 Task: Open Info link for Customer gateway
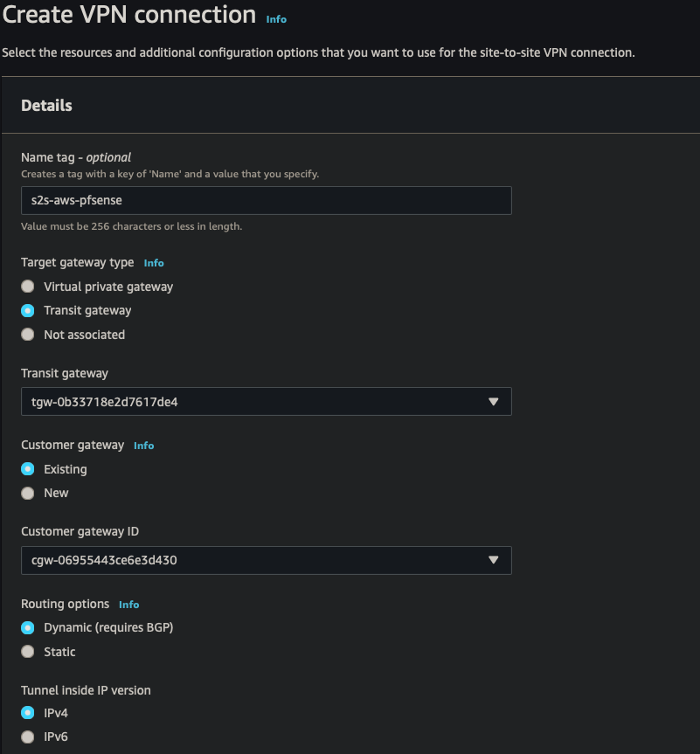tap(143, 445)
